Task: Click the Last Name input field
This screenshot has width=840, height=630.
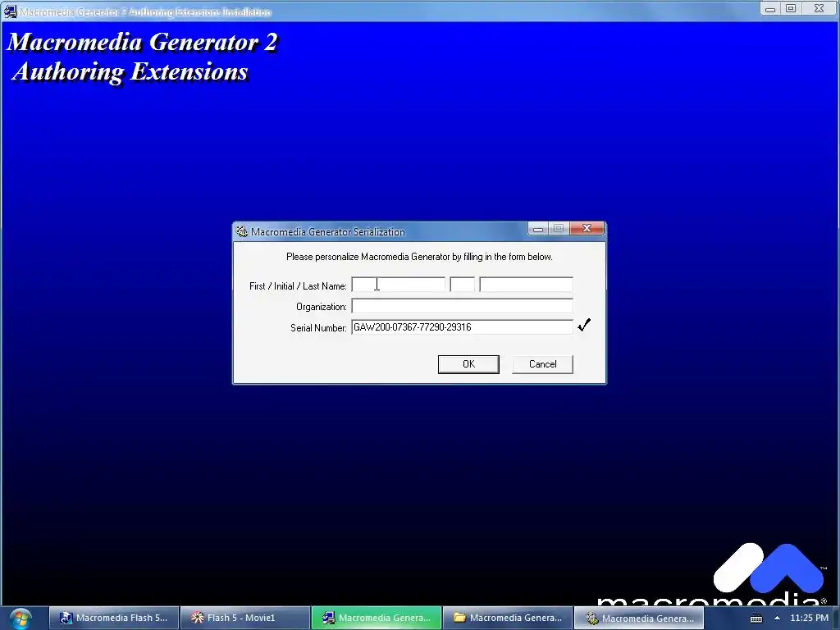Action: click(x=526, y=285)
